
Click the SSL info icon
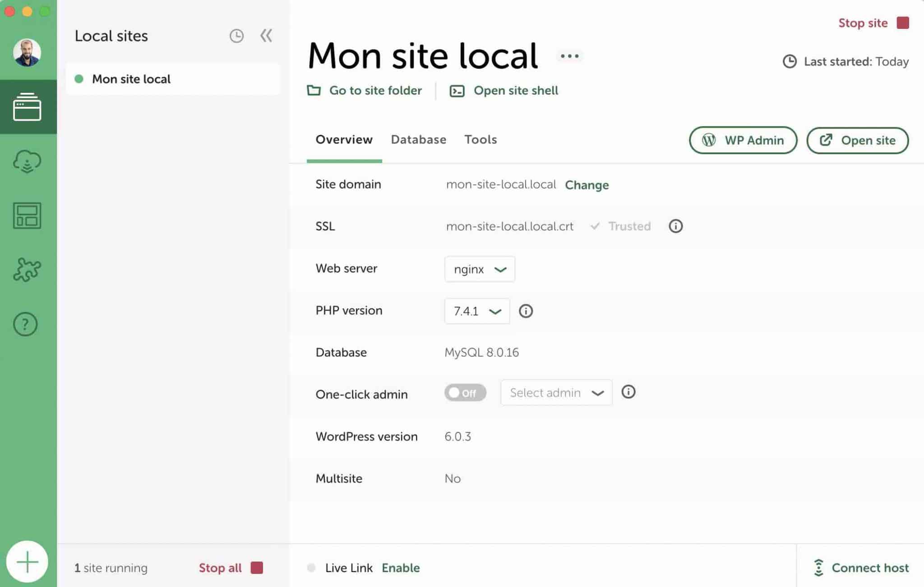tap(675, 226)
